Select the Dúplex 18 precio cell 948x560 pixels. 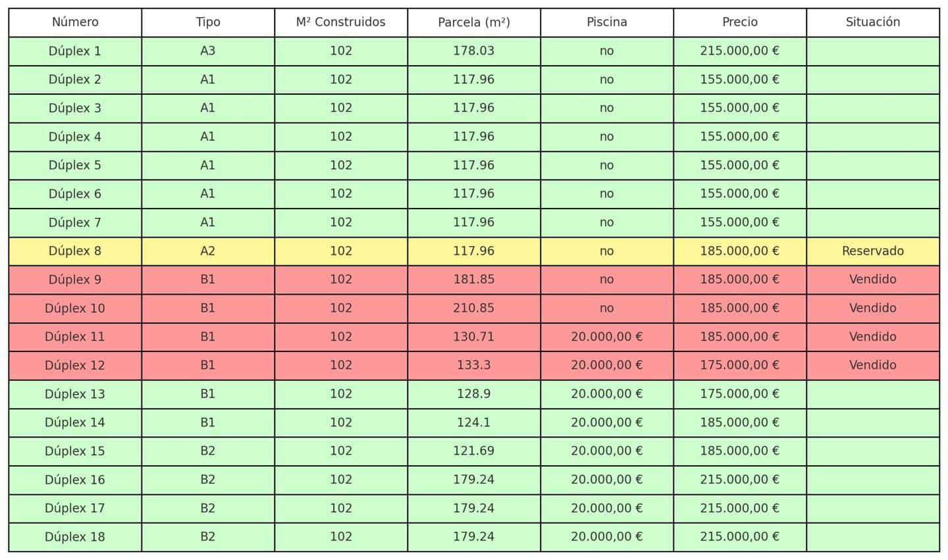coord(740,537)
